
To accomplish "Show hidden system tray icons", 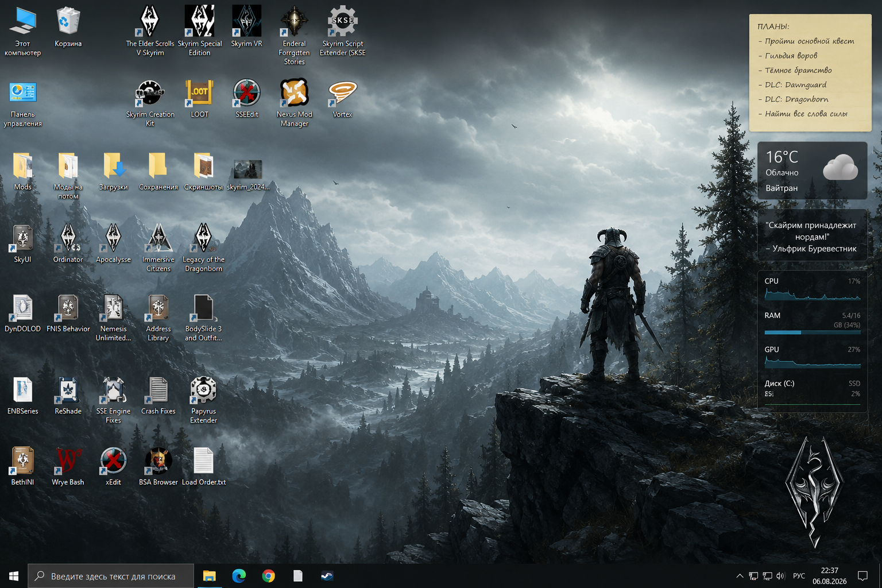I will [x=740, y=576].
